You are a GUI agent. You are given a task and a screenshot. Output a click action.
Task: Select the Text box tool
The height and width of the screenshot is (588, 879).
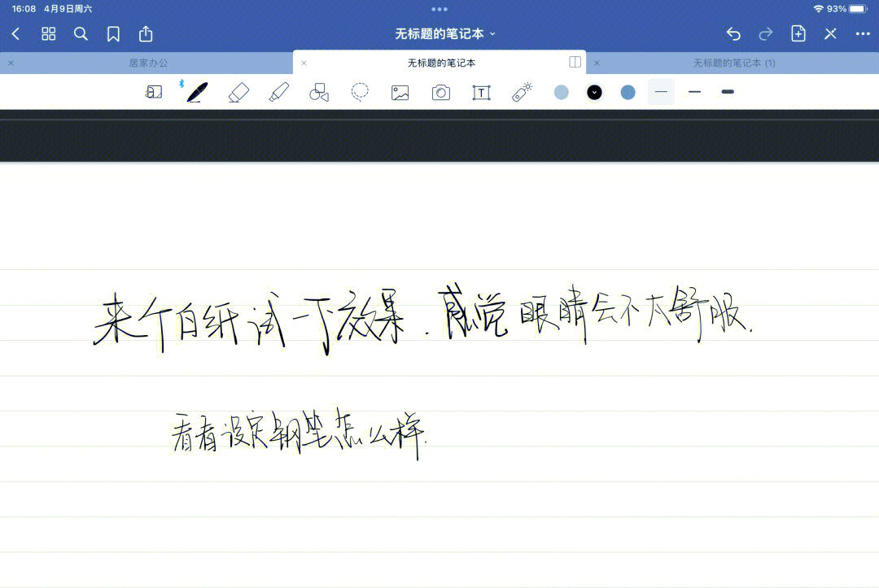pos(481,92)
